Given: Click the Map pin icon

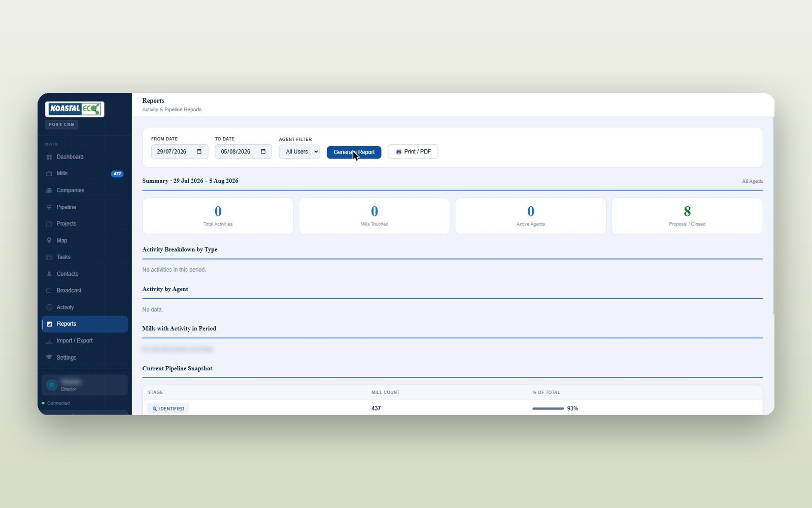Looking at the screenshot, I should (49, 240).
